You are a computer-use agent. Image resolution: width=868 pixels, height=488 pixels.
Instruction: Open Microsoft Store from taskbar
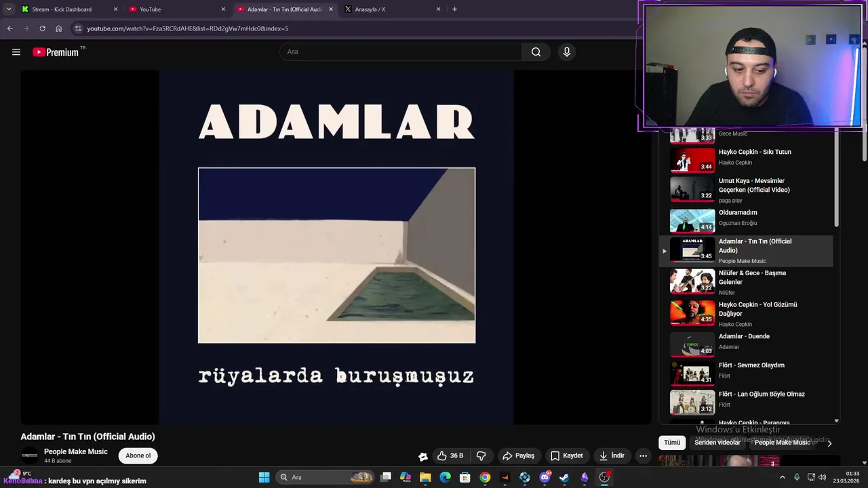point(465,477)
